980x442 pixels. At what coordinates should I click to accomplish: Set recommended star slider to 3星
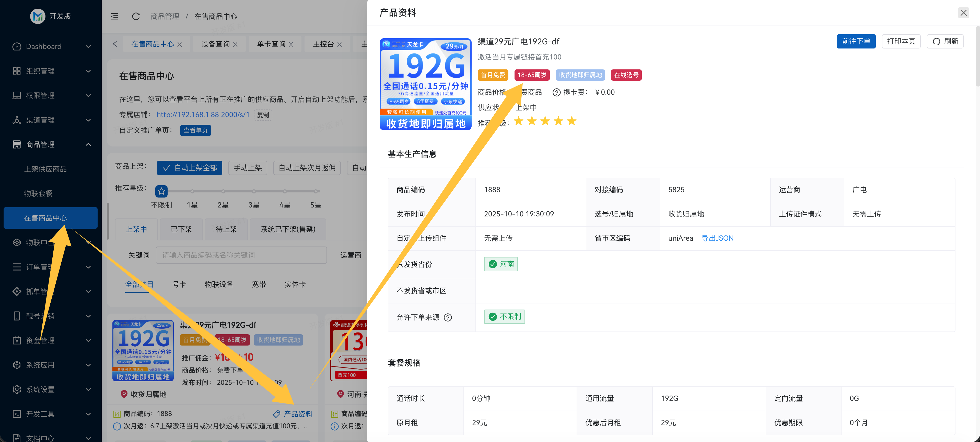254,192
